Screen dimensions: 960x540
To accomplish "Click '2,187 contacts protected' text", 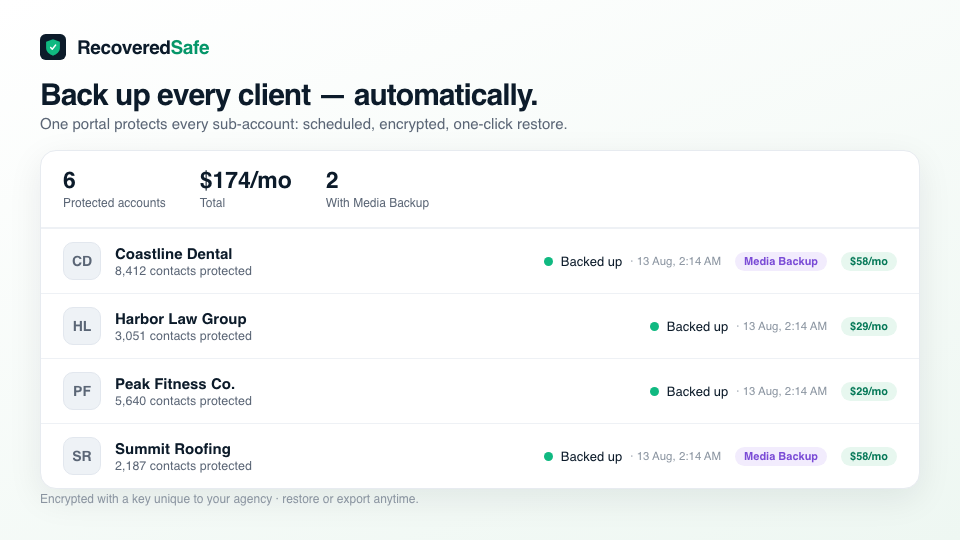I will 183,465.
